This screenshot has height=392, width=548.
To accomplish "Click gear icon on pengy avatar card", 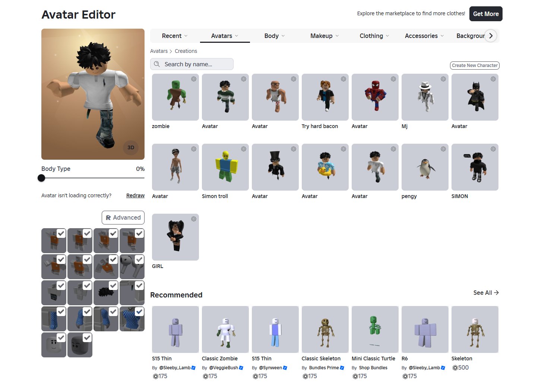I will tap(443, 149).
